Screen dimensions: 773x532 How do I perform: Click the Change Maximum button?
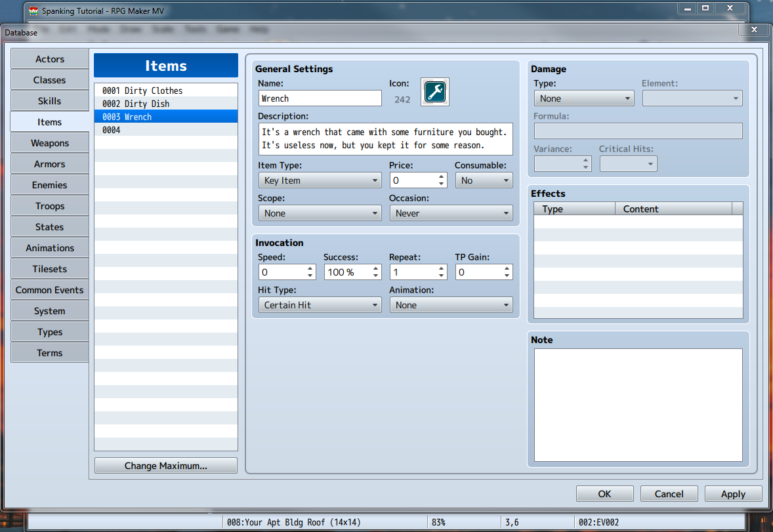[165, 466]
